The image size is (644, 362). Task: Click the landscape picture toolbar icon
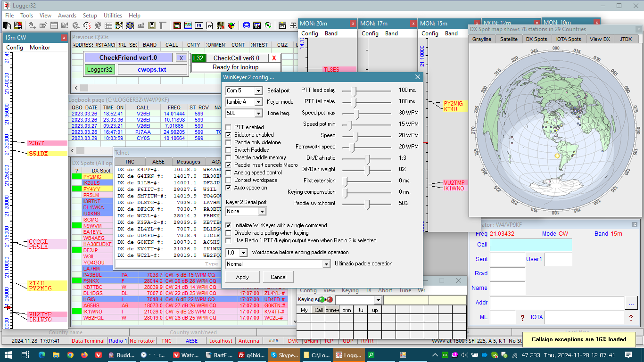point(188,25)
